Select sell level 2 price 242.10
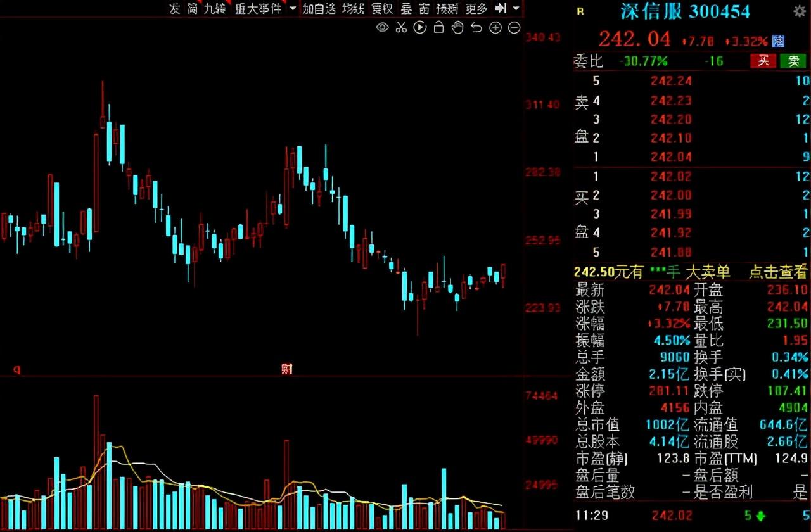811x532 pixels. pos(671,138)
